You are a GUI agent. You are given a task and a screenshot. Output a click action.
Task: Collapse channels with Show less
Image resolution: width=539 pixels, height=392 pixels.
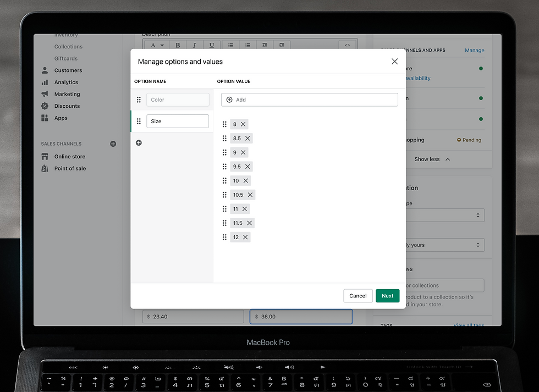click(x=432, y=159)
